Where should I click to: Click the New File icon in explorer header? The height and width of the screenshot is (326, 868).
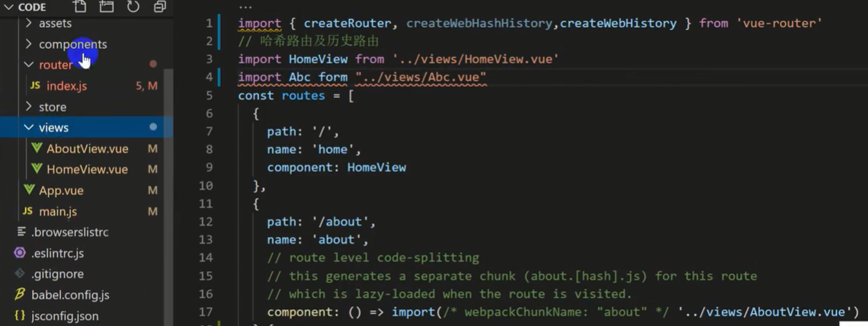coord(80,7)
